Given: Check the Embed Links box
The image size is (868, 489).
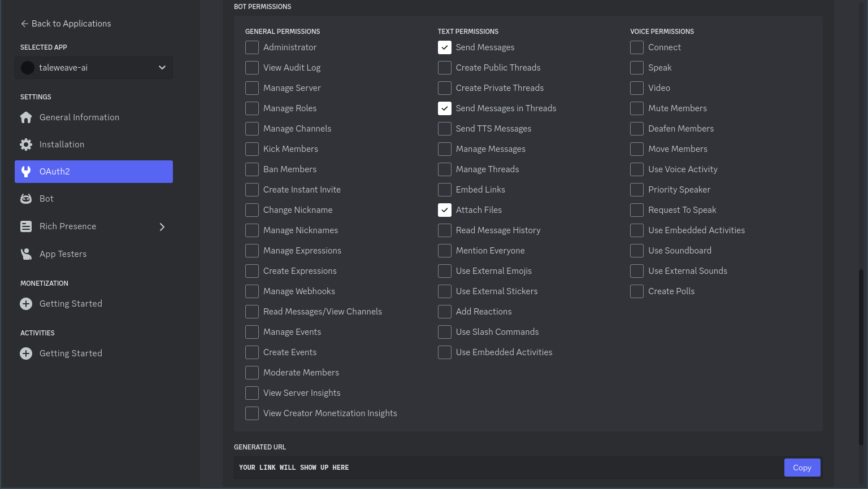Looking at the screenshot, I should [445, 190].
